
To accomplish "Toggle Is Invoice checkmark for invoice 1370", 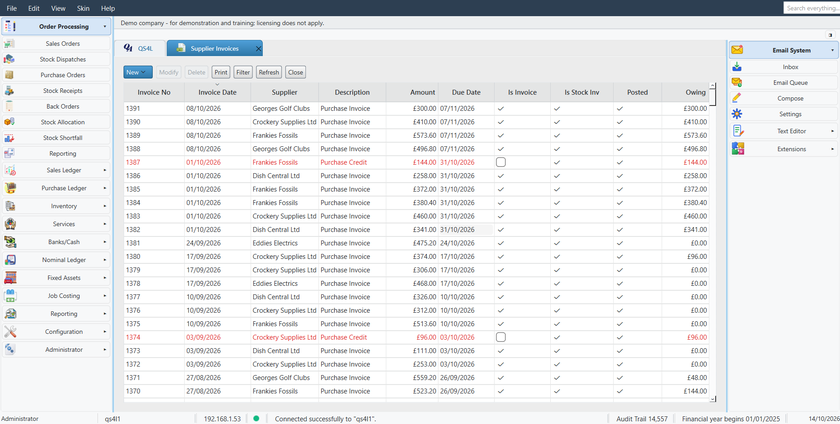I will tap(500, 391).
